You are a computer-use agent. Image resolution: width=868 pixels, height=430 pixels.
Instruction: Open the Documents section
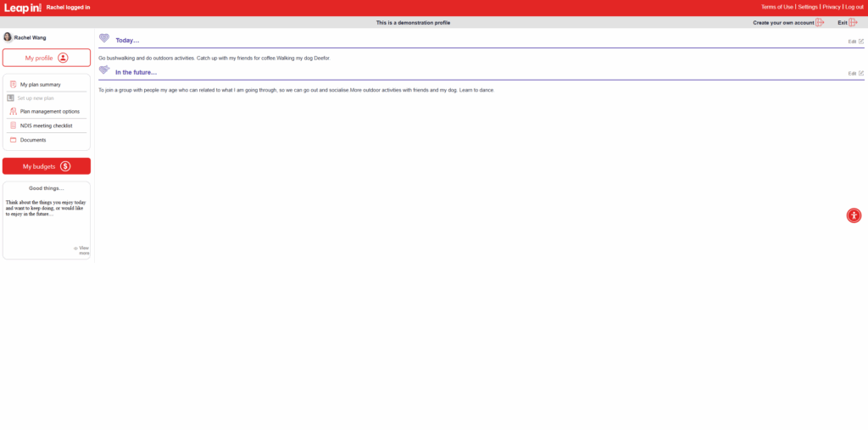(x=33, y=140)
